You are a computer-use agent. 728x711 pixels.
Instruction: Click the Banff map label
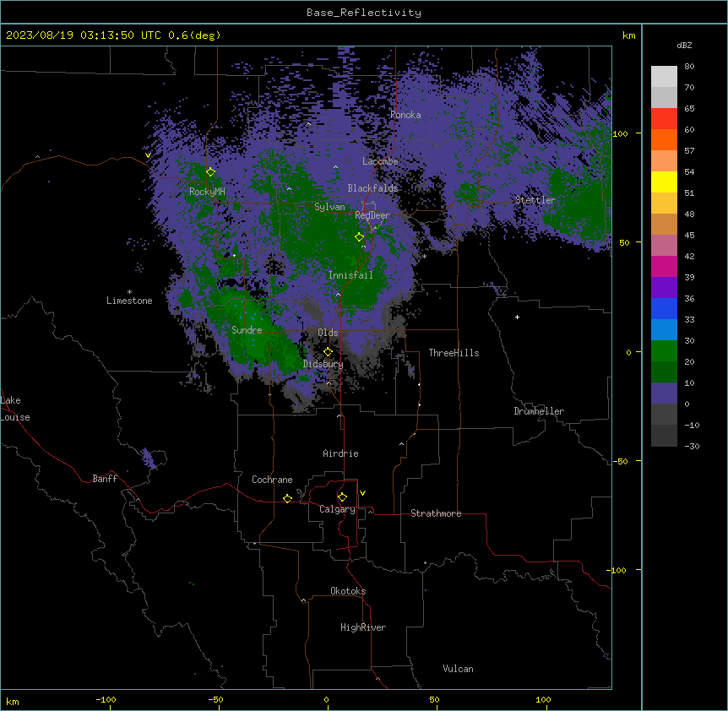click(x=105, y=479)
